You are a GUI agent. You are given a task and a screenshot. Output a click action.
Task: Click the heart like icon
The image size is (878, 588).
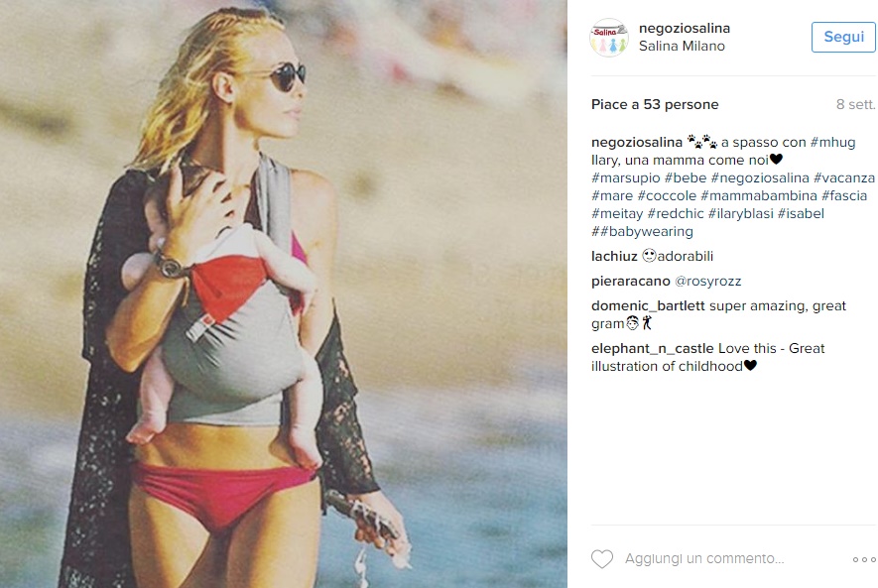tap(602, 559)
